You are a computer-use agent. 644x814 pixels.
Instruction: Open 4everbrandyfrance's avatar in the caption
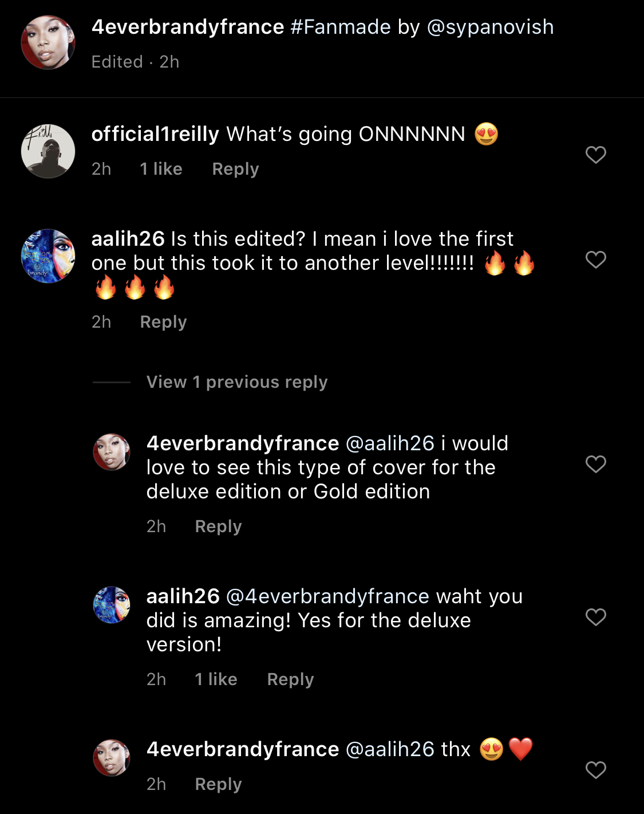48,42
